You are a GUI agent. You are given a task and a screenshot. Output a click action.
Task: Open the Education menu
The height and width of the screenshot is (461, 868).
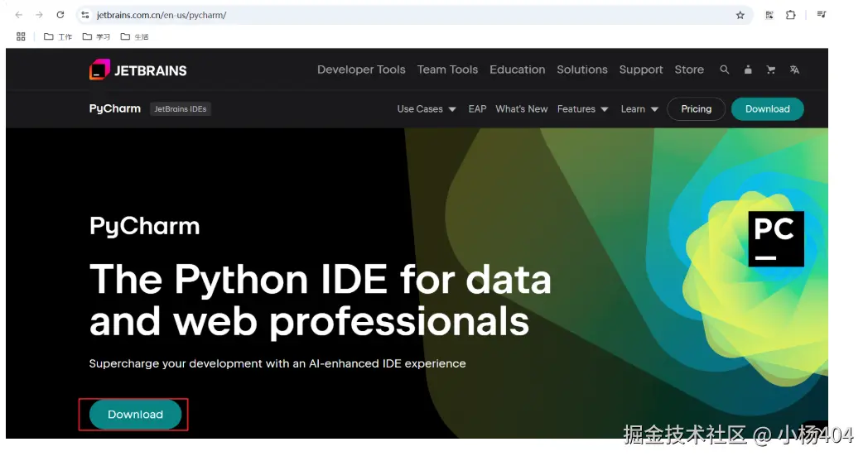[x=517, y=70]
